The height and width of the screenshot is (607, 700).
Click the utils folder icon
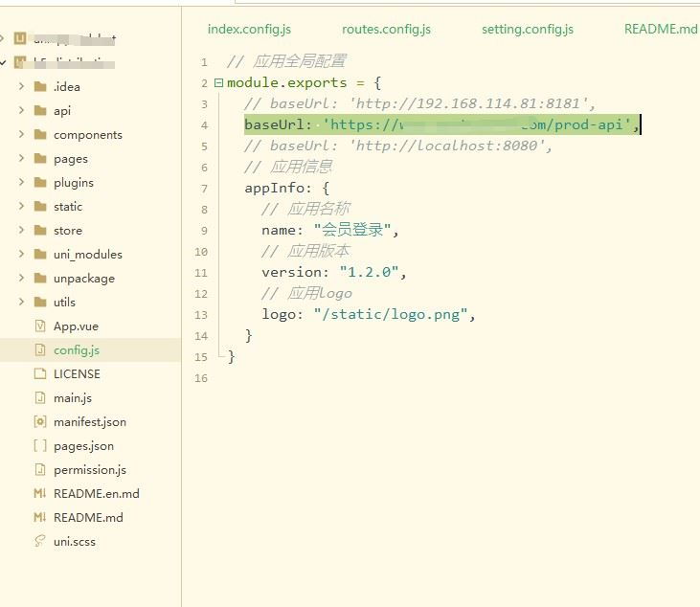40,303
